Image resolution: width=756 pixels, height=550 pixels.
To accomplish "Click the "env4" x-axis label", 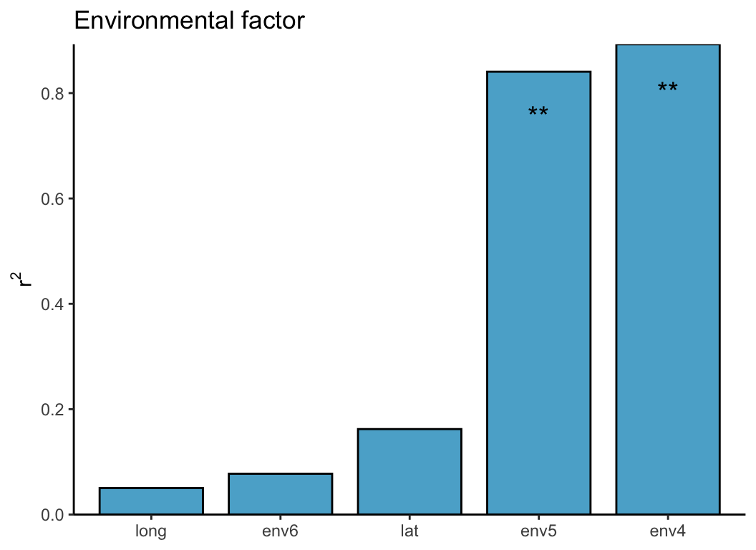I will tap(667, 531).
